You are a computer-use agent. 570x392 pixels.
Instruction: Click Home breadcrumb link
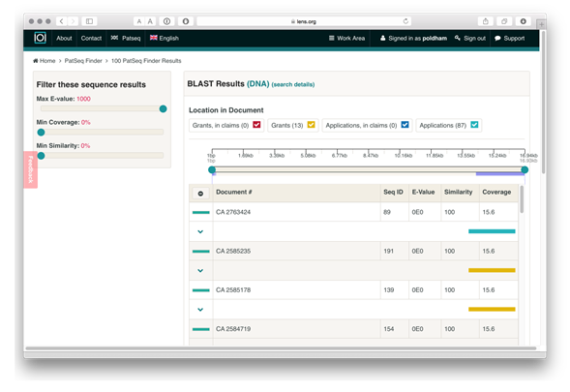point(47,61)
